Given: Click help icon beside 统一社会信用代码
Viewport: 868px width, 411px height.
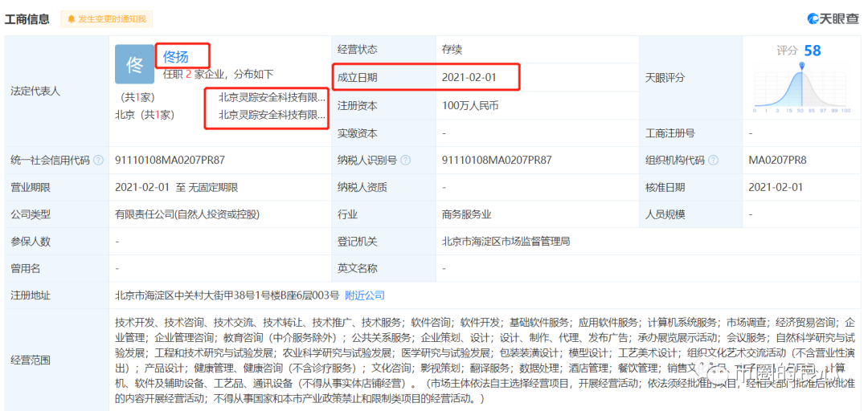Looking at the screenshot, I should click(98, 161).
